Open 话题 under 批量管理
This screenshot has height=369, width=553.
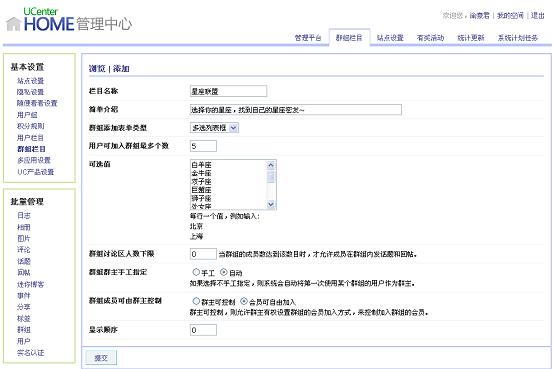[x=24, y=261]
